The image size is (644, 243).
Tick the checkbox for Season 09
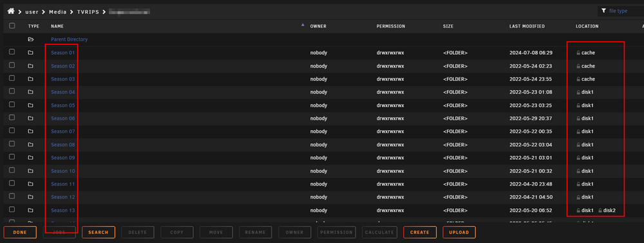(x=12, y=157)
